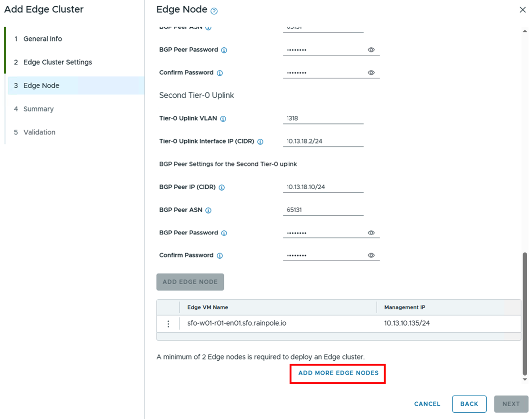Reveal first uplink Confirm Password via eye icon
Viewport: 532px width, 419px height.
point(371,73)
